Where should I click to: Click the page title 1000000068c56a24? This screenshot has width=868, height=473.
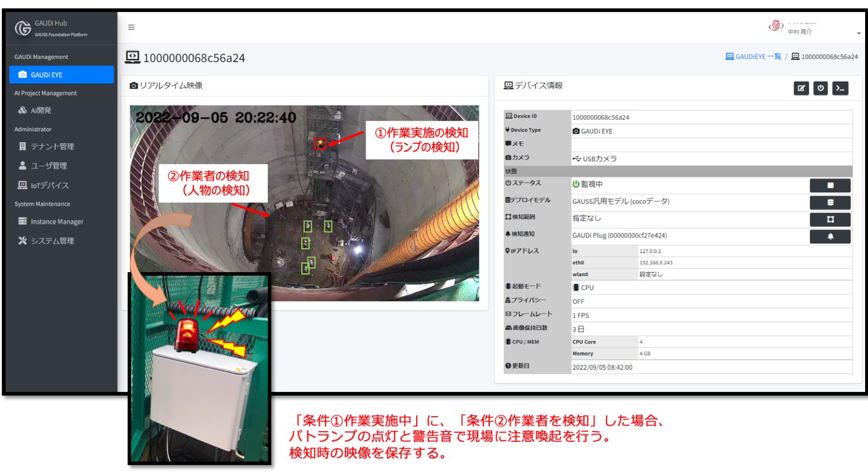[194, 58]
